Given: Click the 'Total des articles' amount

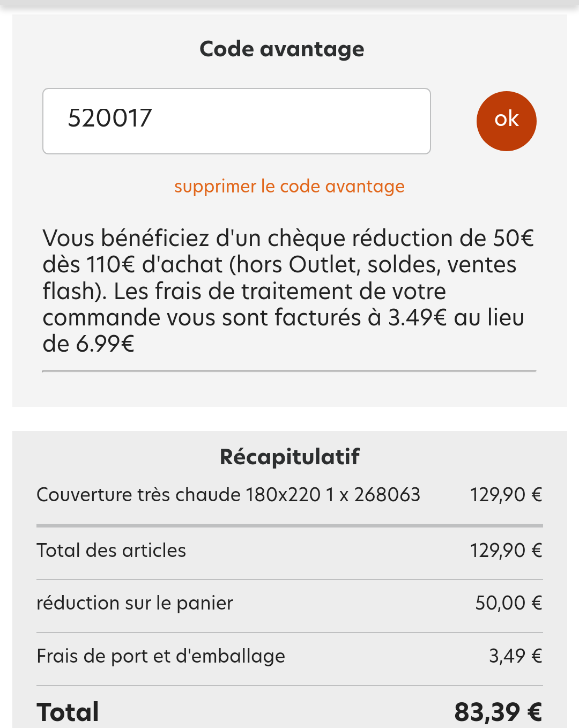Looking at the screenshot, I should (x=506, y=551).
